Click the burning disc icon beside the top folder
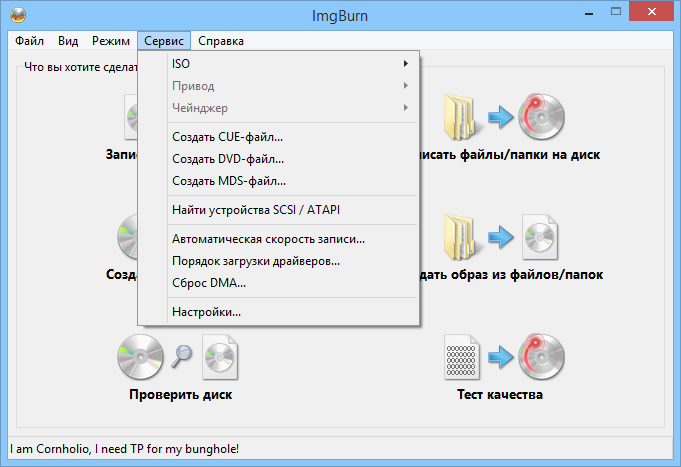 click(541, 116)
